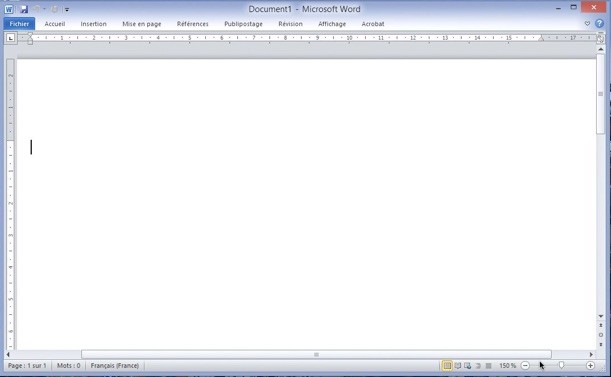Click the tab stop selector beside the ruler
611x377 pixels.
click(11, 38)
